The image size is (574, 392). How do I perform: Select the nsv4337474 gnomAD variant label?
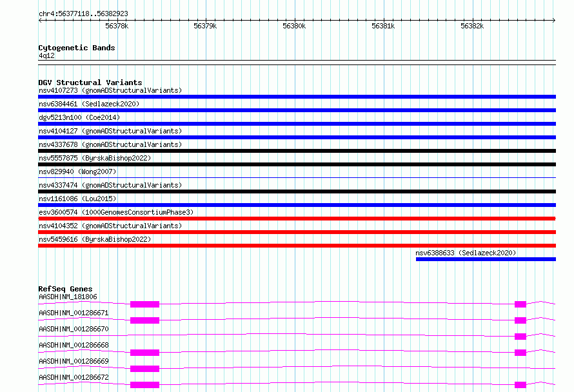tap(110, 185)
